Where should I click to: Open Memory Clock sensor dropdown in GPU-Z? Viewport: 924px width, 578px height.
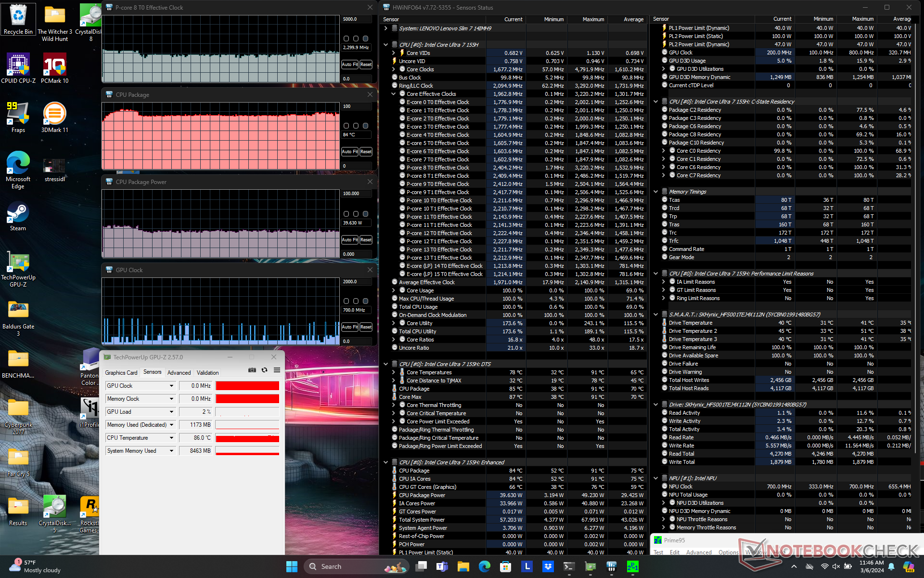point(171,399)
